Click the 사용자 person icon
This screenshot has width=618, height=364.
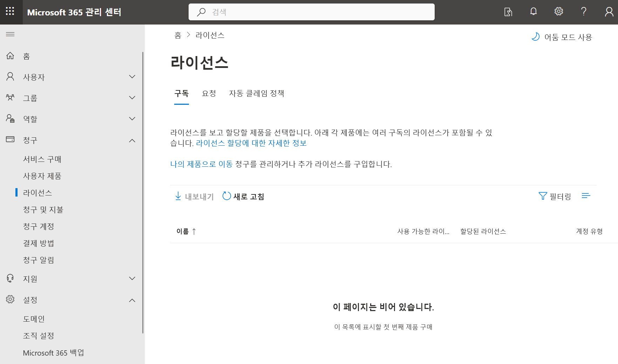pyautogui.click(x=10, y=77)
